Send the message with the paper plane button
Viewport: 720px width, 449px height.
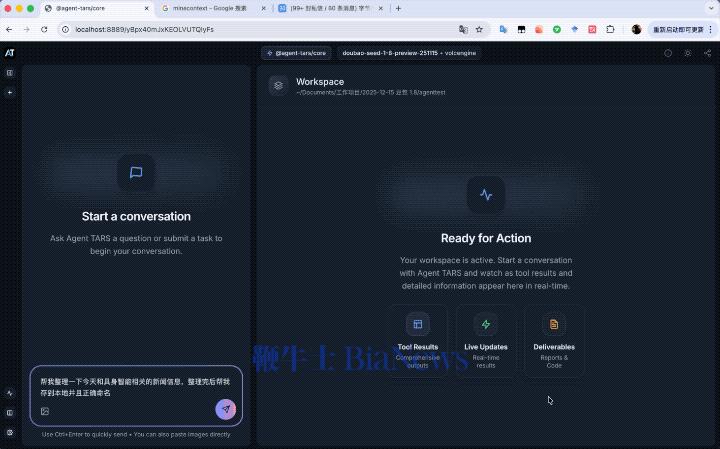coord(226,410)
